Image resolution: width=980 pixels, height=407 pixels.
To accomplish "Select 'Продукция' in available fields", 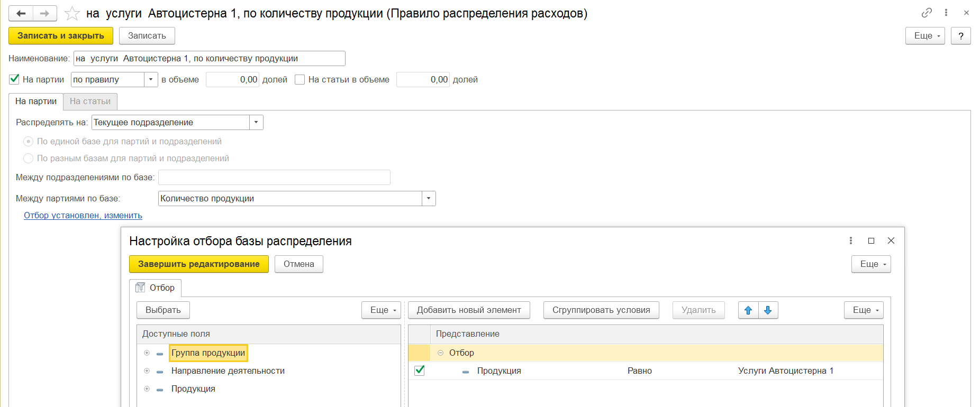I will 193,389.
